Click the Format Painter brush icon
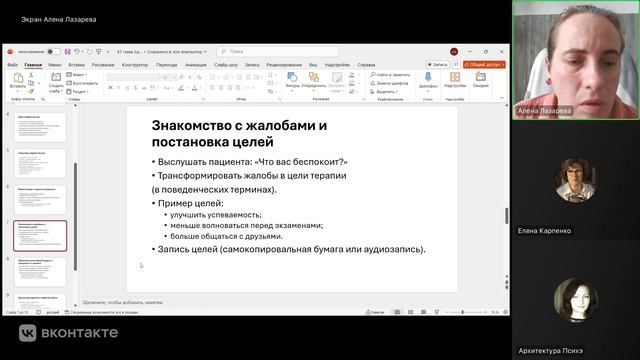640x360 pixels. click(31, 91)
